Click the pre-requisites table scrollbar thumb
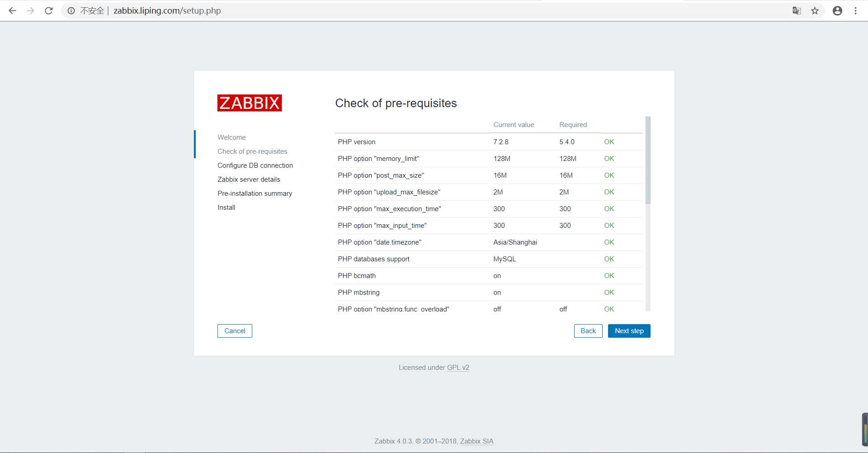 [x=648, y=160]
